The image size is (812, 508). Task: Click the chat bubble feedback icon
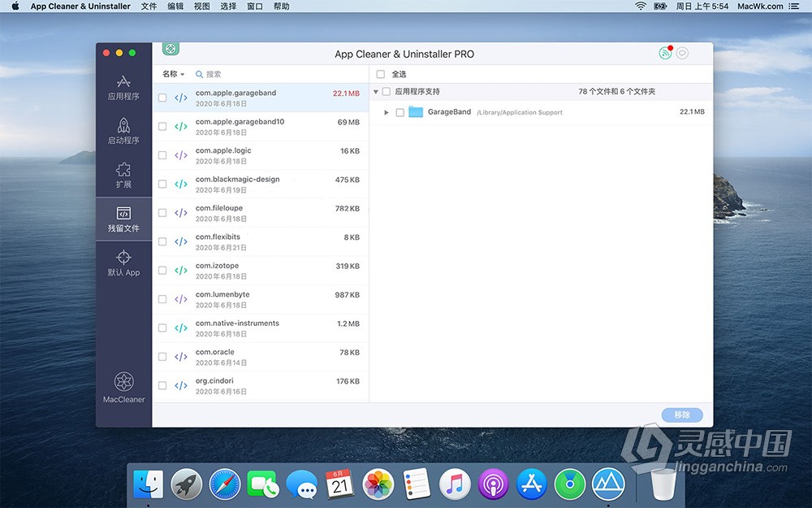coord(683,53)
